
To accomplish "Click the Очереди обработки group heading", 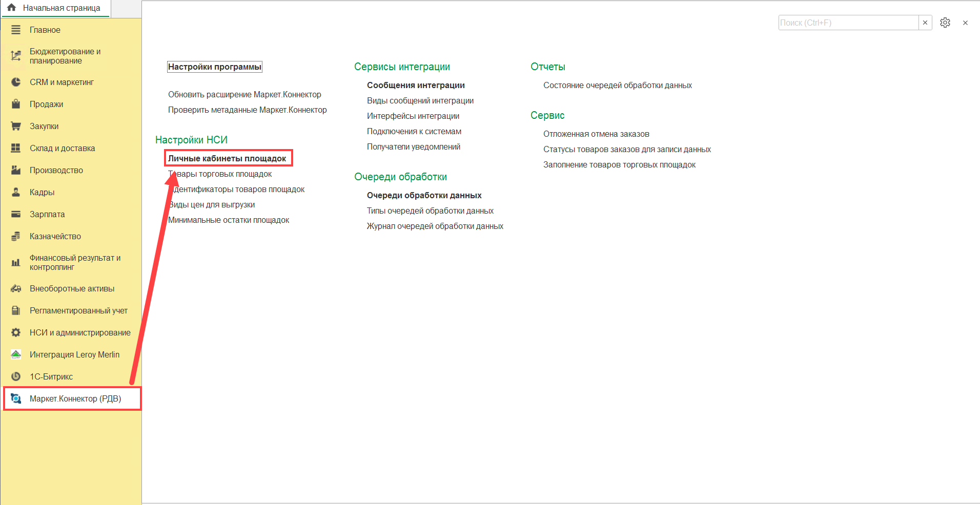I will tap(400, 177).
